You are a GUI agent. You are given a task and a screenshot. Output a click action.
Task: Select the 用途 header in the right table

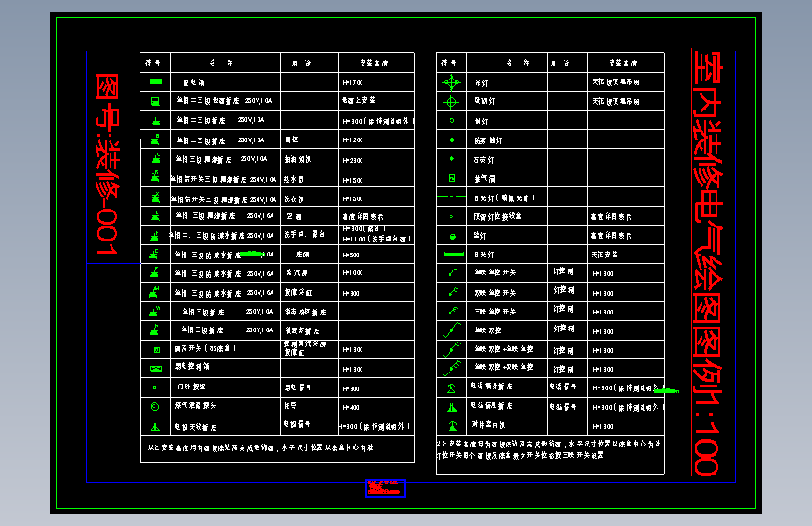[x=560, y=63]
